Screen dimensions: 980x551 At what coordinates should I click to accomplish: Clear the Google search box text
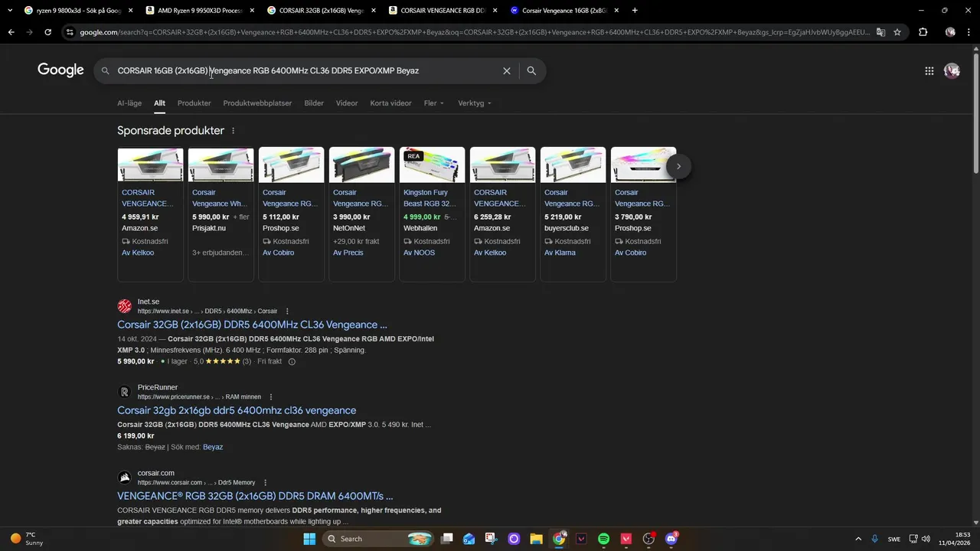click(506, 70)
